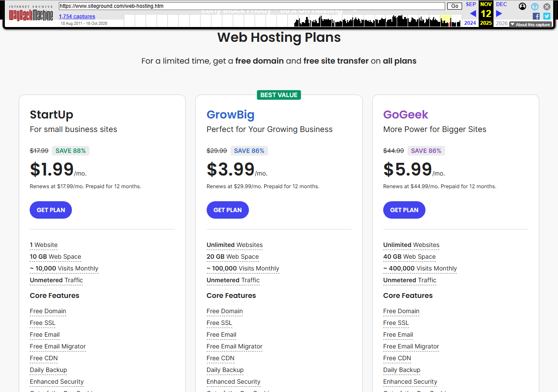Viewport: 558px width, 392px height.
Task: Click the Go button next to URL
Action: 455,6
